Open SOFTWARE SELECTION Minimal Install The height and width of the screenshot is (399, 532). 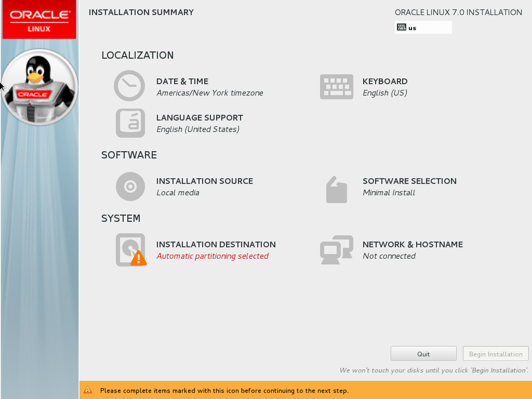click(389, 193)
